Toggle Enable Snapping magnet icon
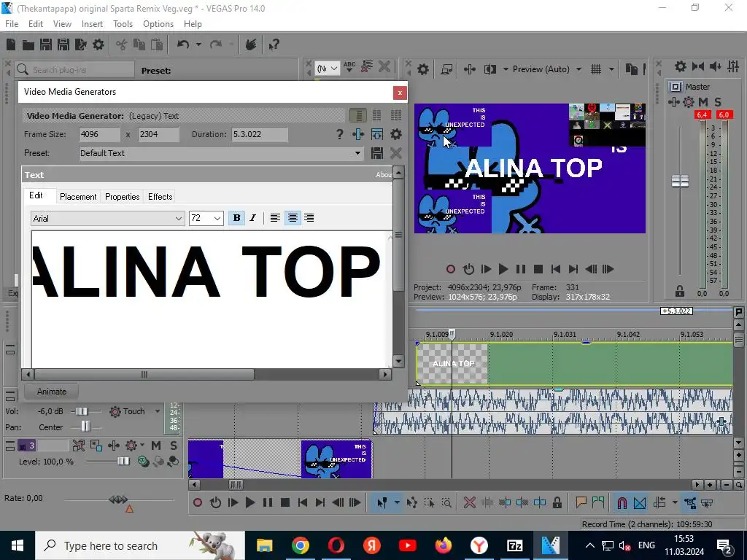The height and width of the screenshot is (560, 747). coord(622,502)
